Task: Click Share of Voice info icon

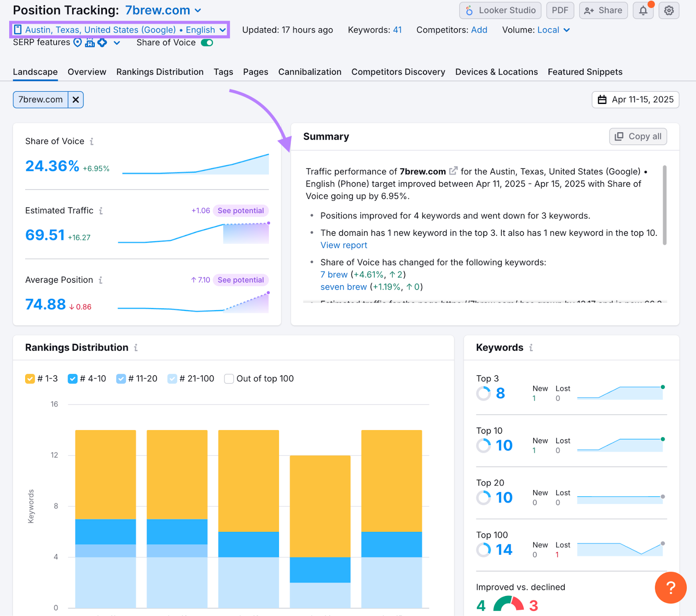Action: tap(92, 141)
